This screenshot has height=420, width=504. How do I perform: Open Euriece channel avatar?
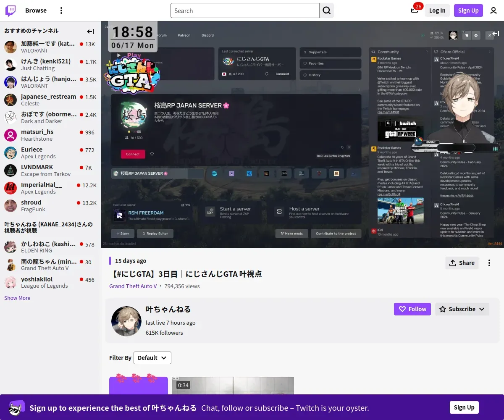pyautogui.click(x=10, y=153)
